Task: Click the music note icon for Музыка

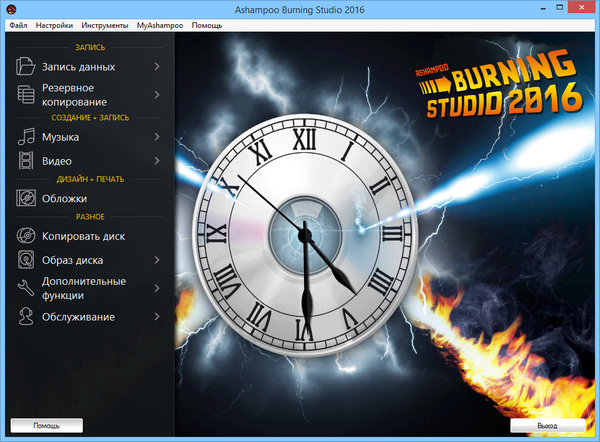Action: click(x=26, y=137)
